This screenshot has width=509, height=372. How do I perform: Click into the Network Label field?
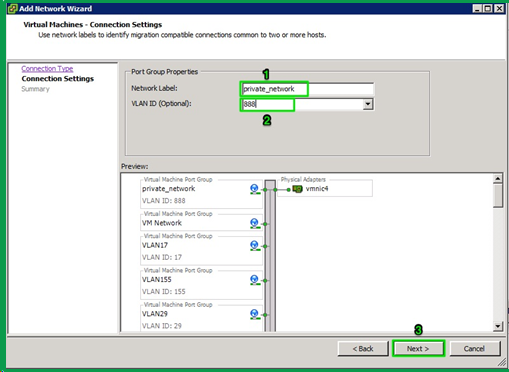click(307, 89)
